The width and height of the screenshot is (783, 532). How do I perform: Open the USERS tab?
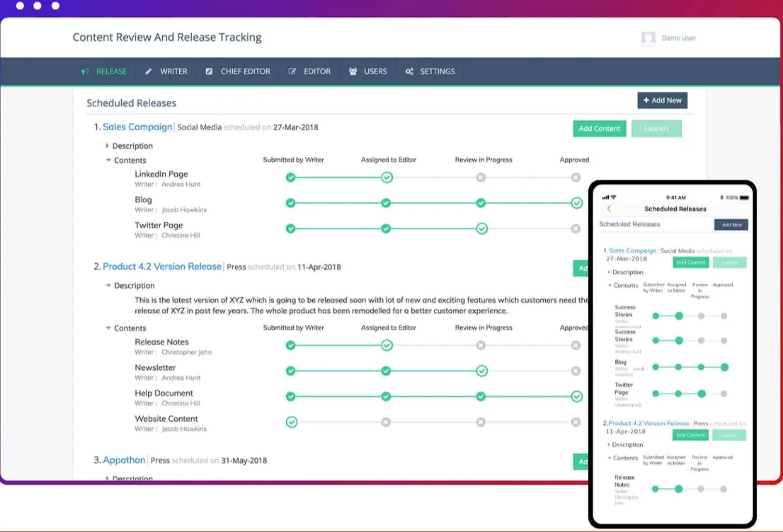click(x=367, y=71)
